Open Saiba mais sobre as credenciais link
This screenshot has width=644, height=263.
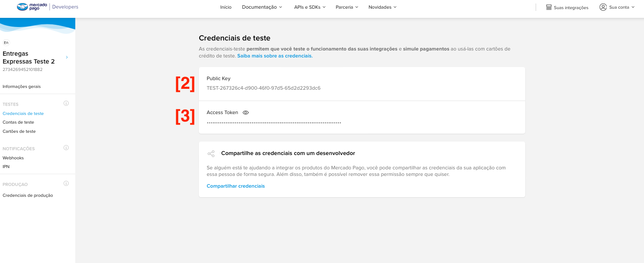(x=275, y=56)
